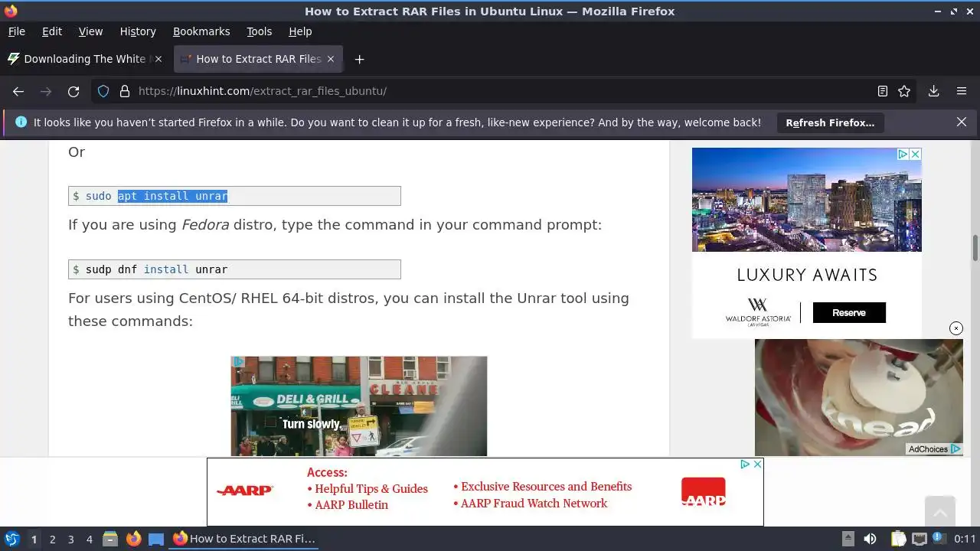Click the URL address bar

point(490,91)
